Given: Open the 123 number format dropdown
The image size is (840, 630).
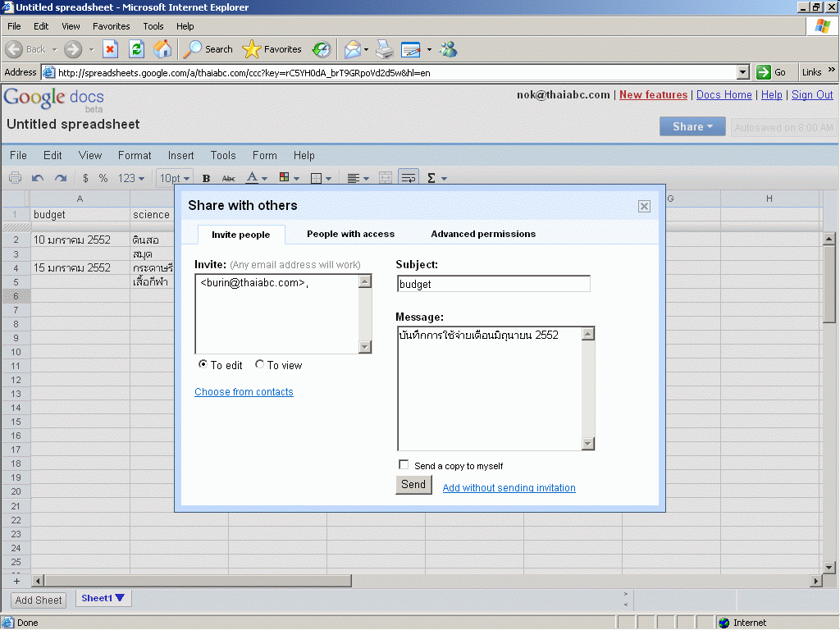Looking at the screenshot, I should 131,178.
